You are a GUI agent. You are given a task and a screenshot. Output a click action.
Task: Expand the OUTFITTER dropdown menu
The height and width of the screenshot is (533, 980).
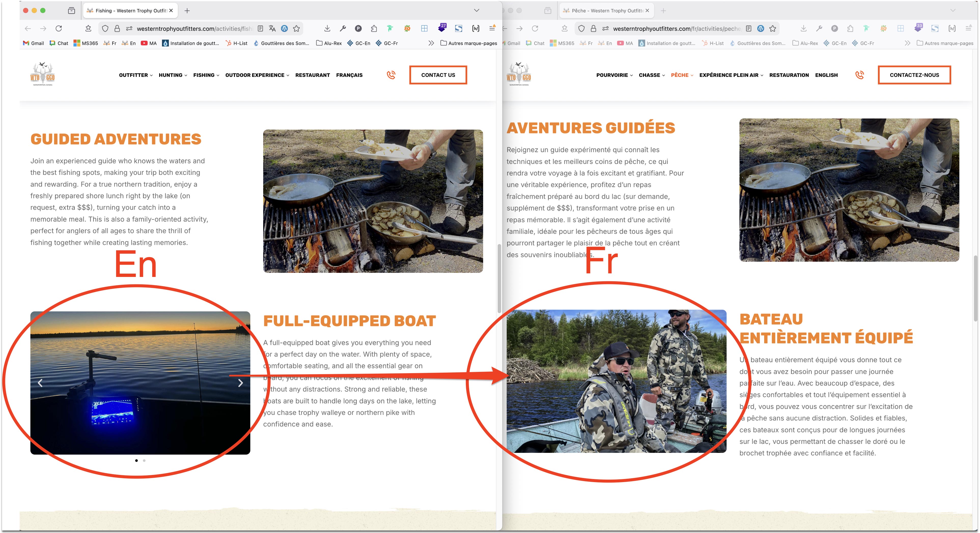[135, 75]
